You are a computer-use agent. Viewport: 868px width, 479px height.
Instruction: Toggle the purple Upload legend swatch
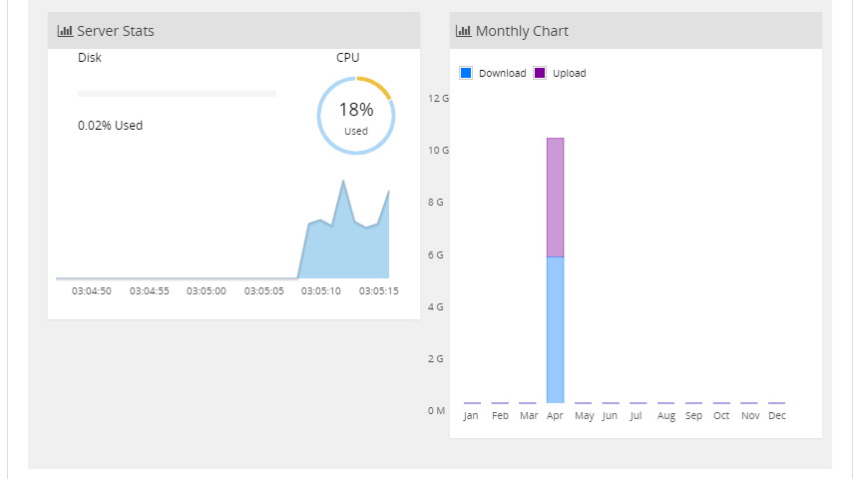[540, 73]
